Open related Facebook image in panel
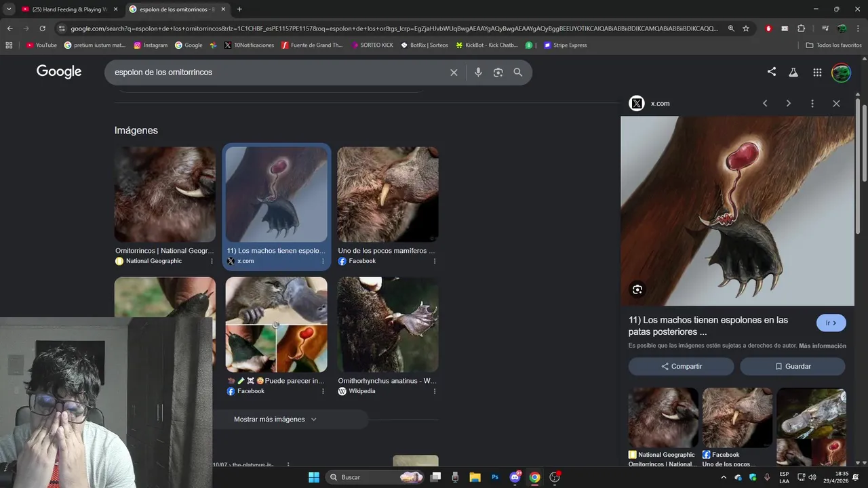Viewport: 868px width, 488px height. coord(737,418)
